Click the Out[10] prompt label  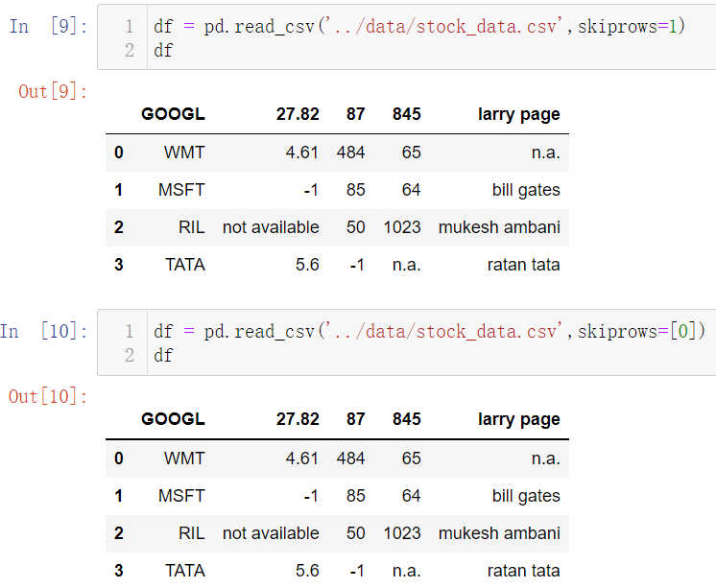tap(48, 397)
